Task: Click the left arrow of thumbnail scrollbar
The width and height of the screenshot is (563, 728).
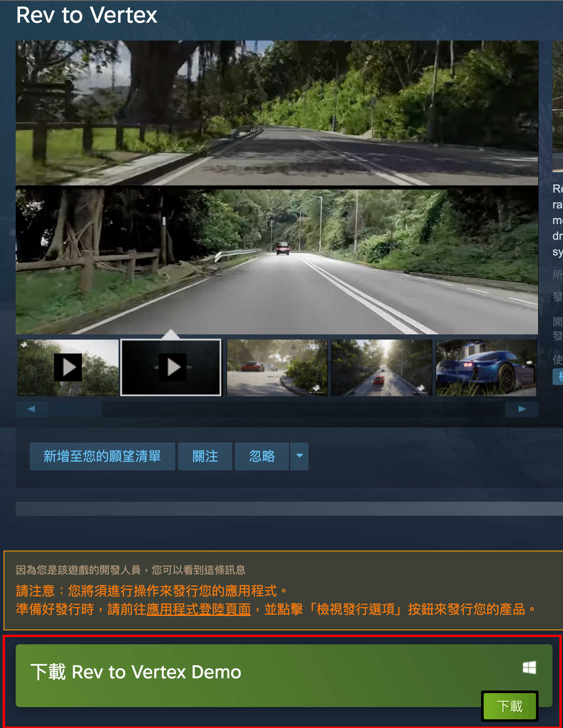Action: pos(31,409)
